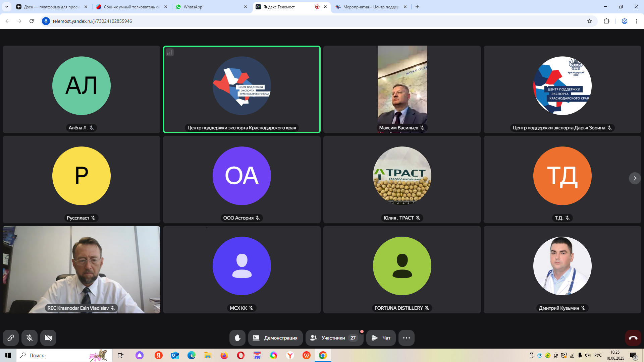
Task: Bookmark this page with the star icon
Action: (590, 21)
